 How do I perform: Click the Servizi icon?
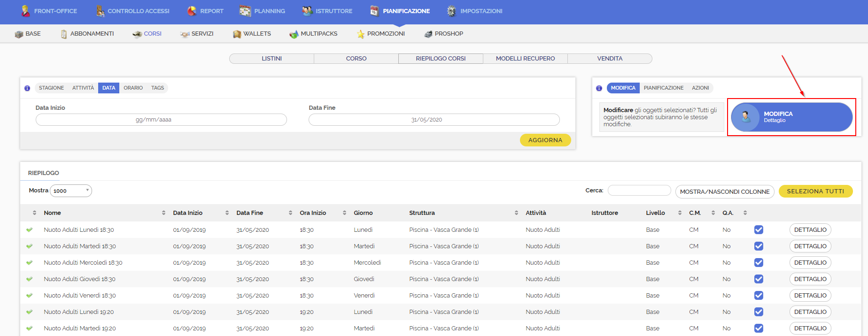click(x=185, y=34)
